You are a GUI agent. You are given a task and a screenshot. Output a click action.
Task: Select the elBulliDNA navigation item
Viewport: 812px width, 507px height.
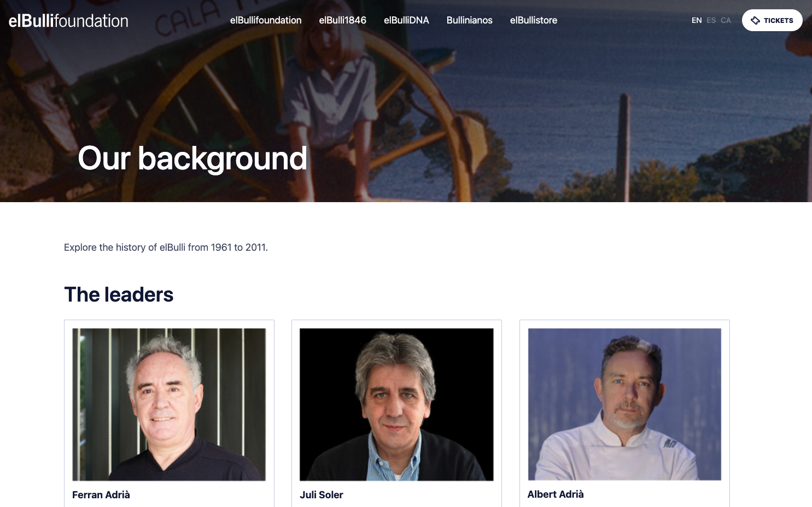click(406, 20)
